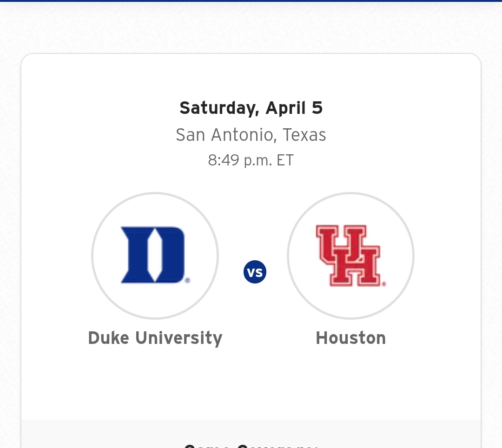Click the registered mark beside Houston logo
502x448 pixels.
[x=384, y=283]
